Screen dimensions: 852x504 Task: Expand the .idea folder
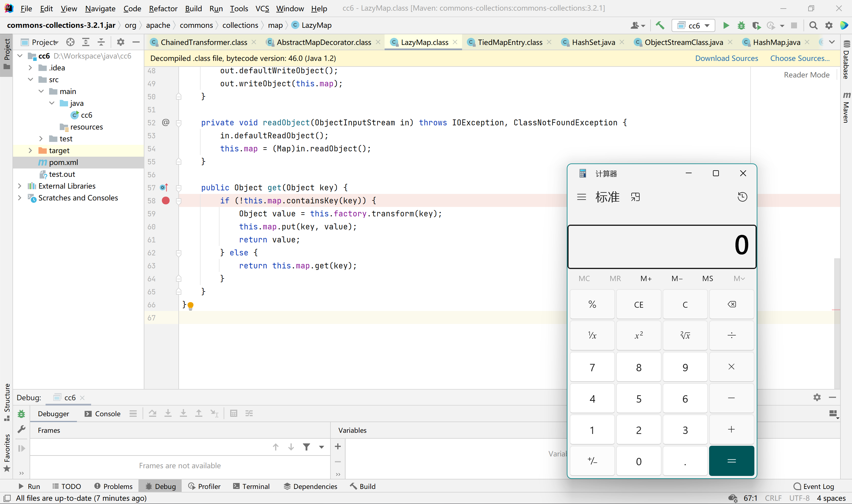click(30, 68)
